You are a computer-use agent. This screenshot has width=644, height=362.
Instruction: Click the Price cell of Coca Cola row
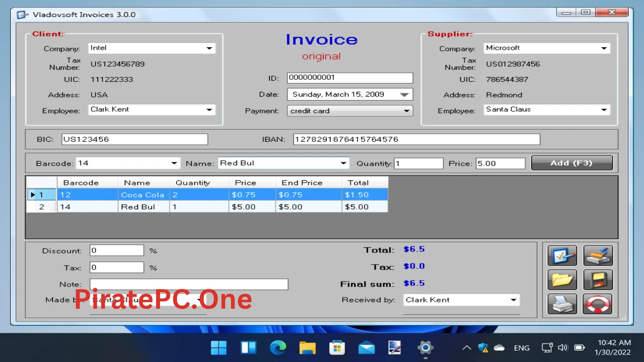(252, 195)
